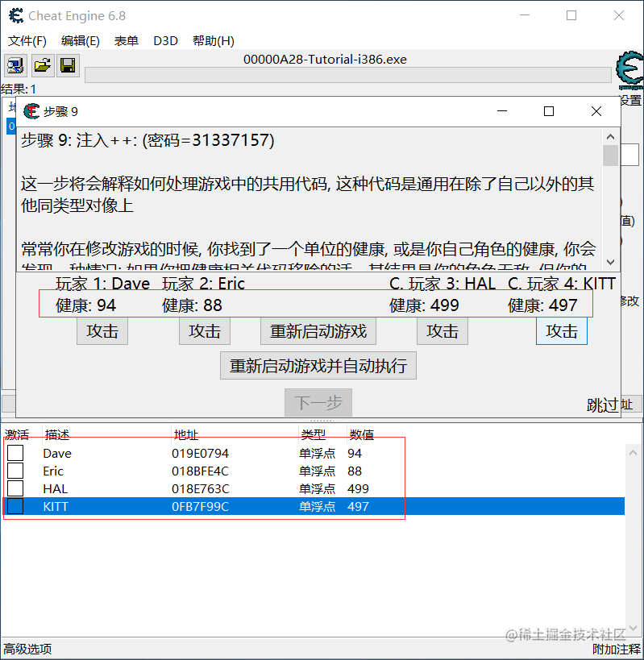This screenshot has width=644, height=660.
Task: Select the Dave description cell
Action: (57, 454)
